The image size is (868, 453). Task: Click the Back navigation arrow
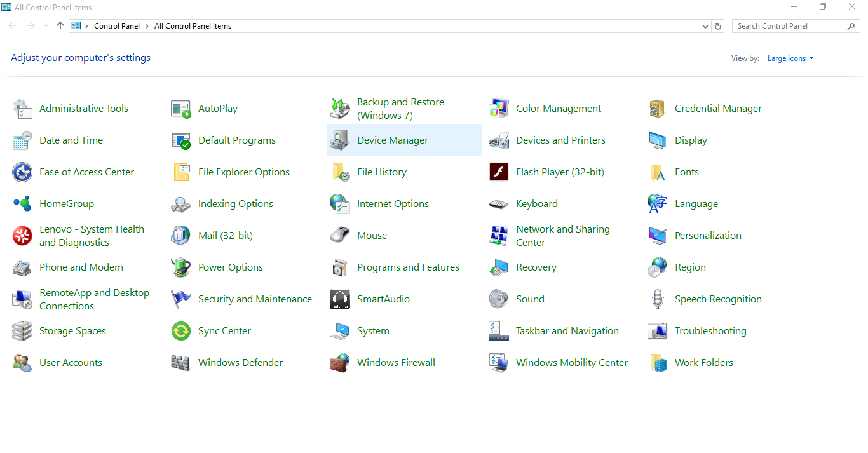tap(13, 26)
